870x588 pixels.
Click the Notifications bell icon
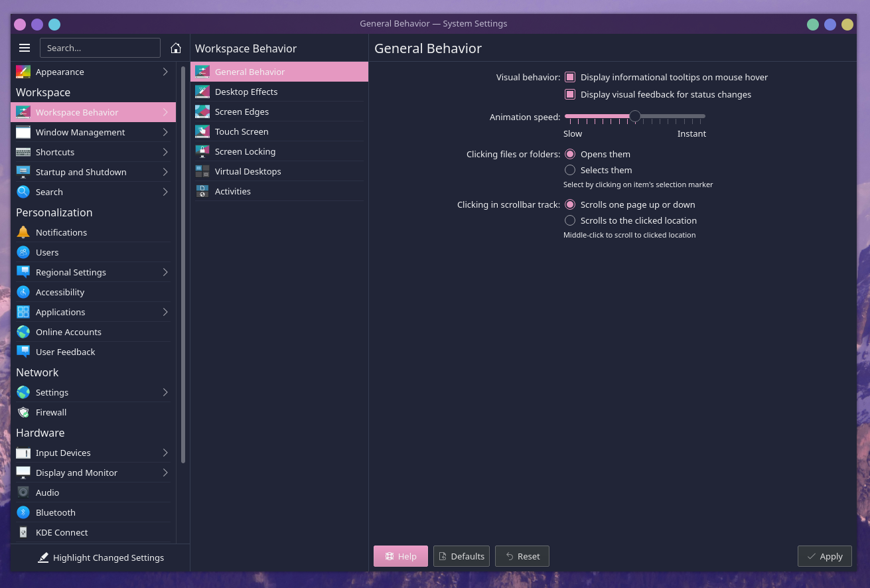[23, 232]
